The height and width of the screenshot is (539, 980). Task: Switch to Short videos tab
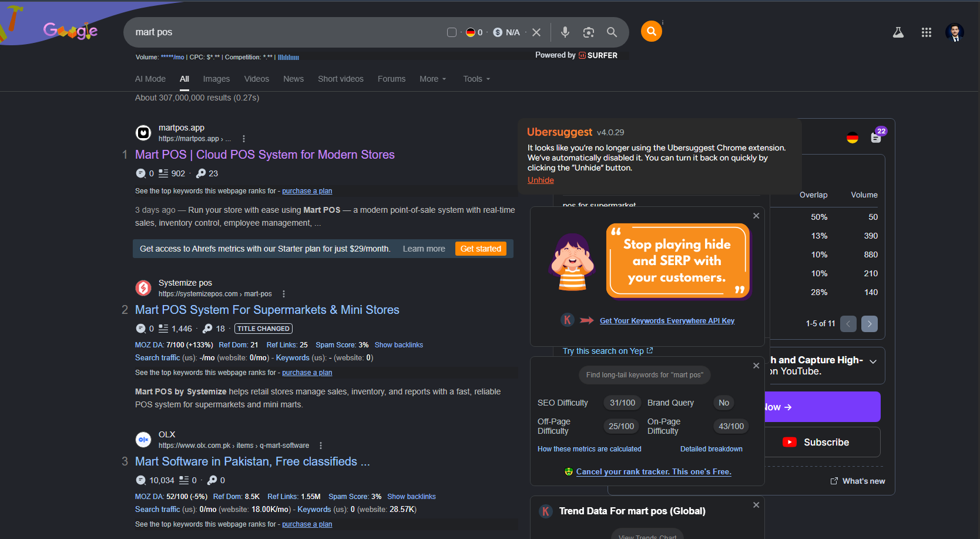pos(341,79)
